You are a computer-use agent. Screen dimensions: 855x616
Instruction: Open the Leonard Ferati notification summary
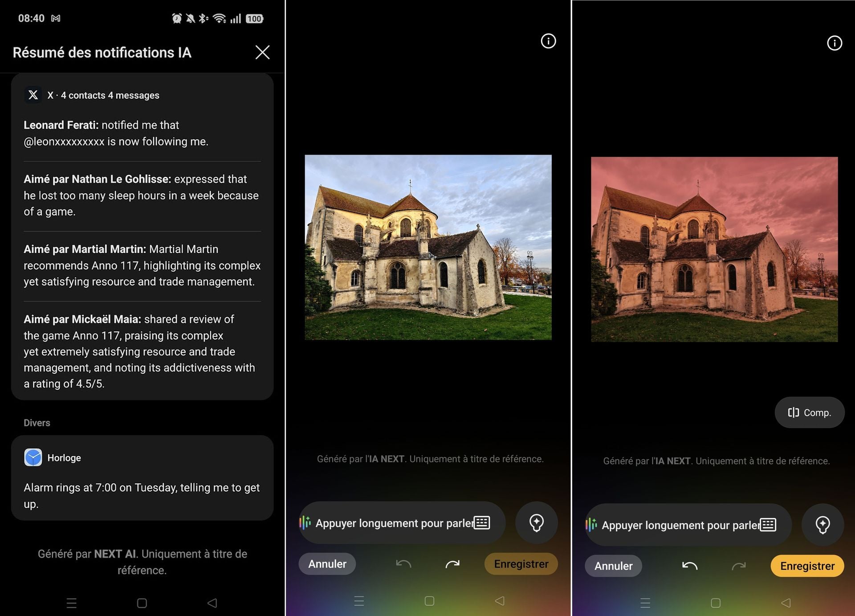tap(142, 133)
